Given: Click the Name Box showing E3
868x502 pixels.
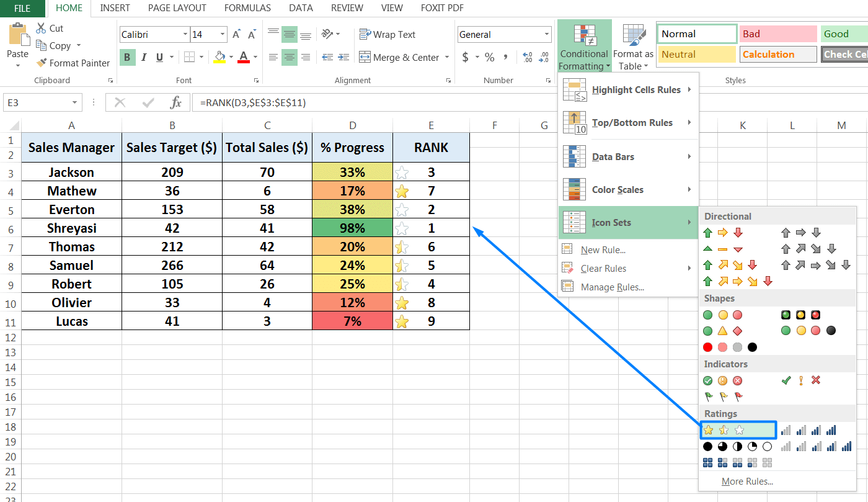Looking at the screenshot, I should (42, 102).
